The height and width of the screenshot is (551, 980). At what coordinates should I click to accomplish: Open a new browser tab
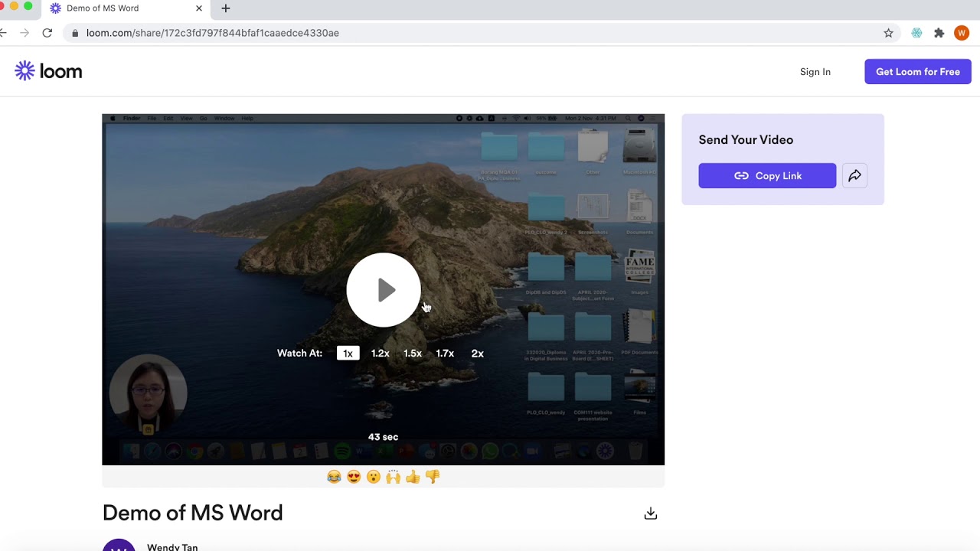click(225, 8)
